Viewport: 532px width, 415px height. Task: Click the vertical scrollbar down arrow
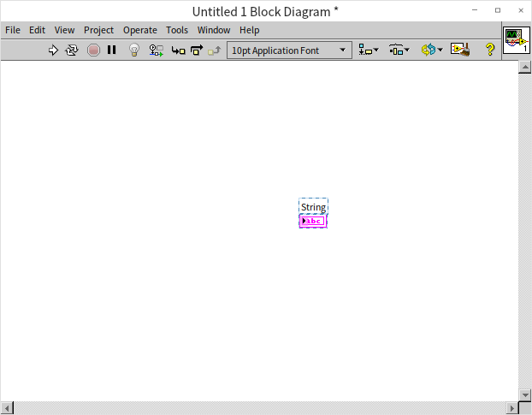525,394
